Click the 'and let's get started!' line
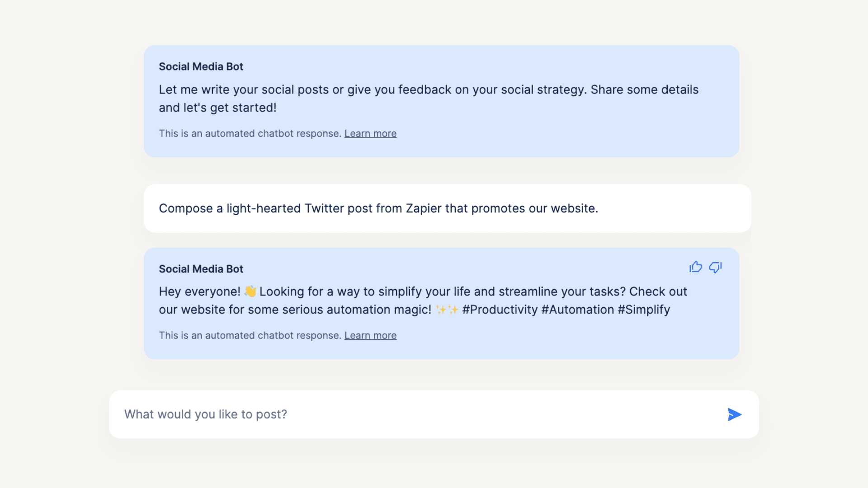 pos(217,108)
